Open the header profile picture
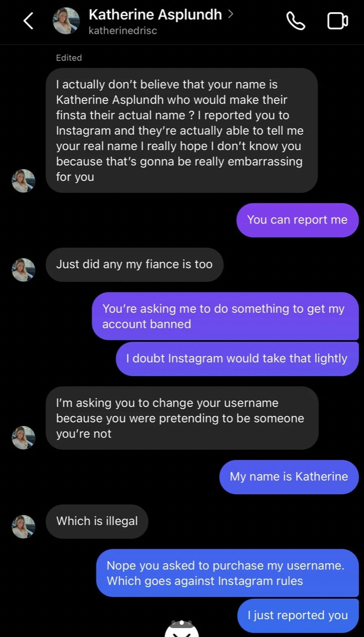364x637 pixels. [x=66, y=21]
